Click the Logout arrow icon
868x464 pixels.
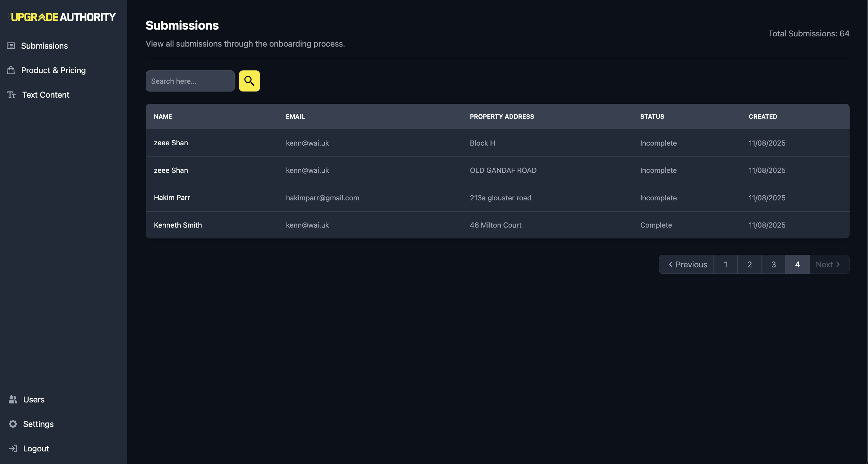[x=13, y=448]
